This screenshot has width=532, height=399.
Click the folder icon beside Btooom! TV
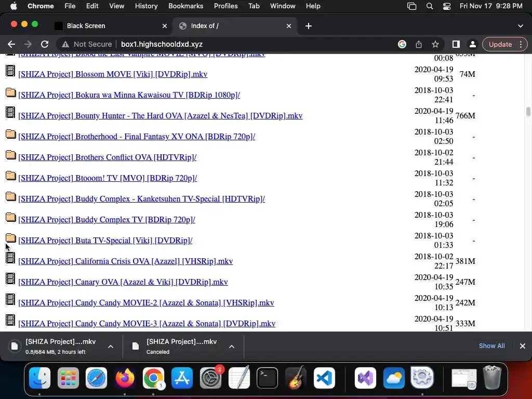(11, 175)
